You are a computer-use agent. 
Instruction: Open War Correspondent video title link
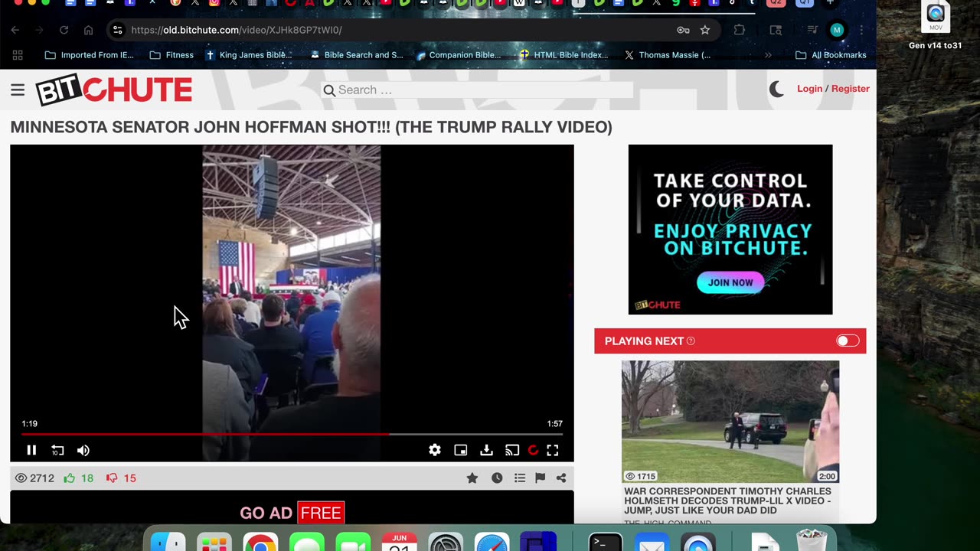pos(727,501)
